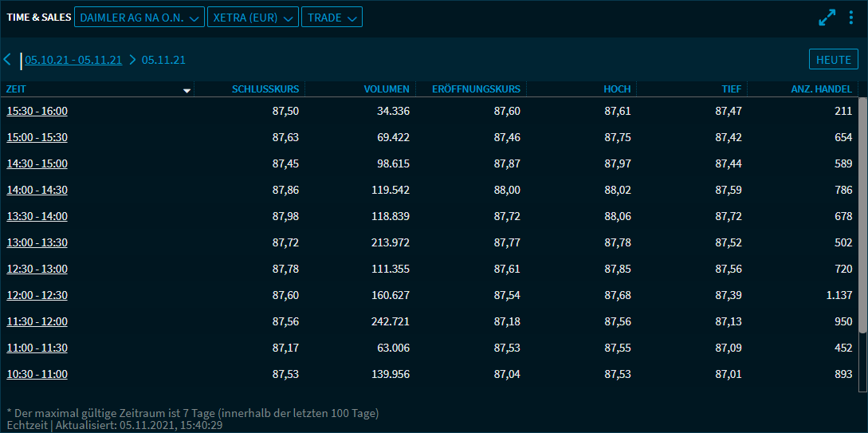868x433 pixels.
Task: Open the 14:00 - 14:30 time interval
Action: [37, 190]
